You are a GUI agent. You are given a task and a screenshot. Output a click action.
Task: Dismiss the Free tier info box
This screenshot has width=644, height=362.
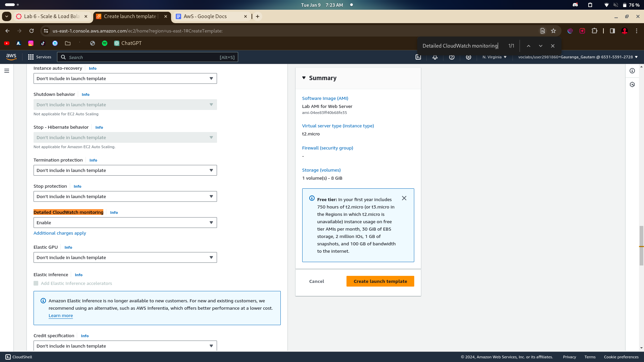click(x=404, y=198)
